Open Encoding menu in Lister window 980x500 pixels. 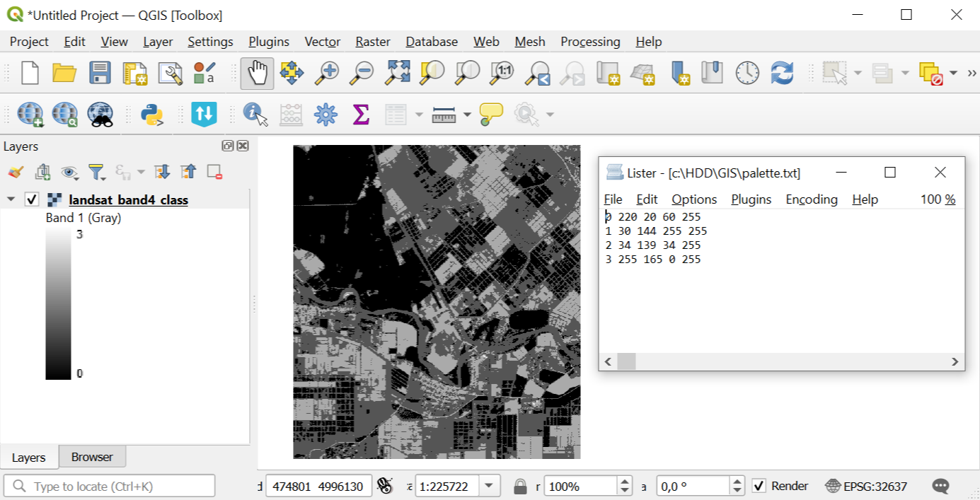click(811, 199)
